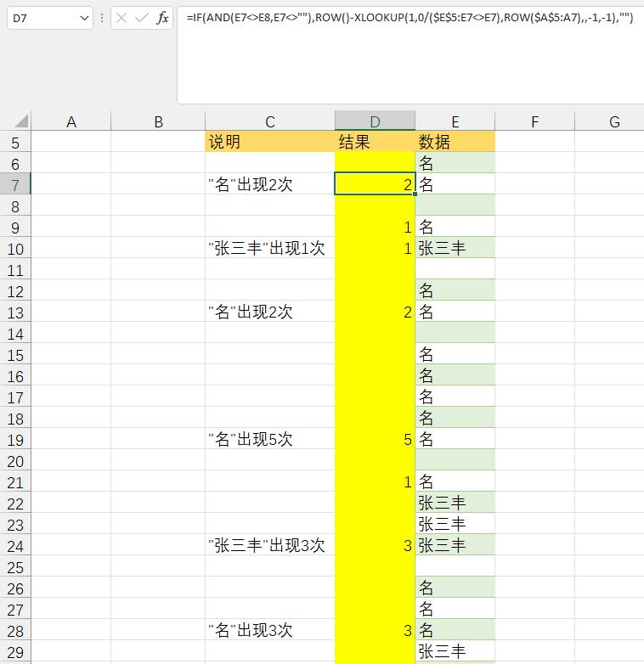Click cell D19 showing 5
Viewport: 644px width, 664px height.
pos(375,439)
